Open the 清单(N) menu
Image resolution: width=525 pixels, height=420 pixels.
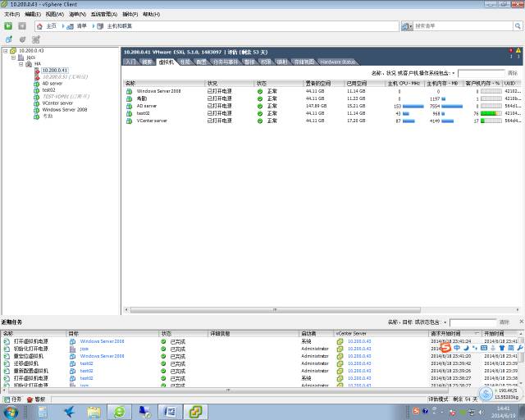point(77,14)
